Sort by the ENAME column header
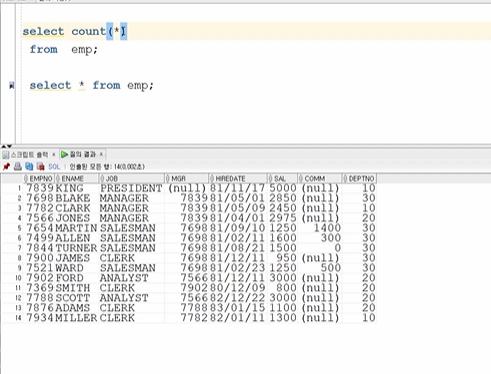The image size is (491, 374). 76,178
